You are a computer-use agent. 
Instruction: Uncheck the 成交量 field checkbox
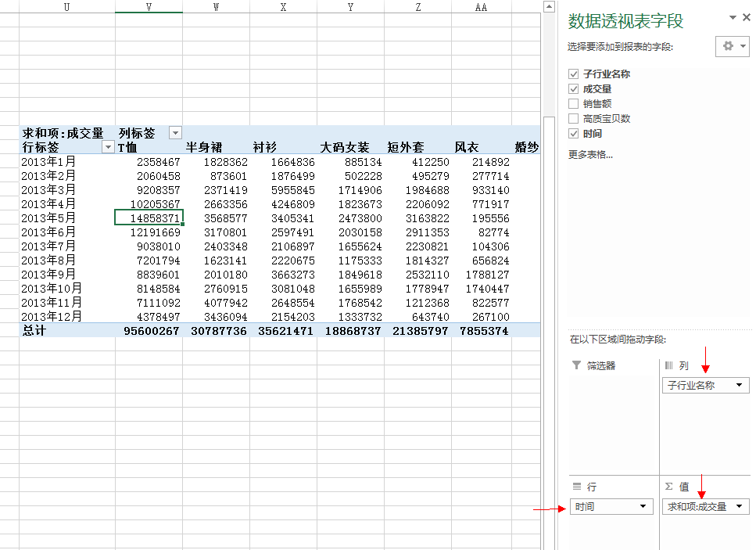coord(573,88)
